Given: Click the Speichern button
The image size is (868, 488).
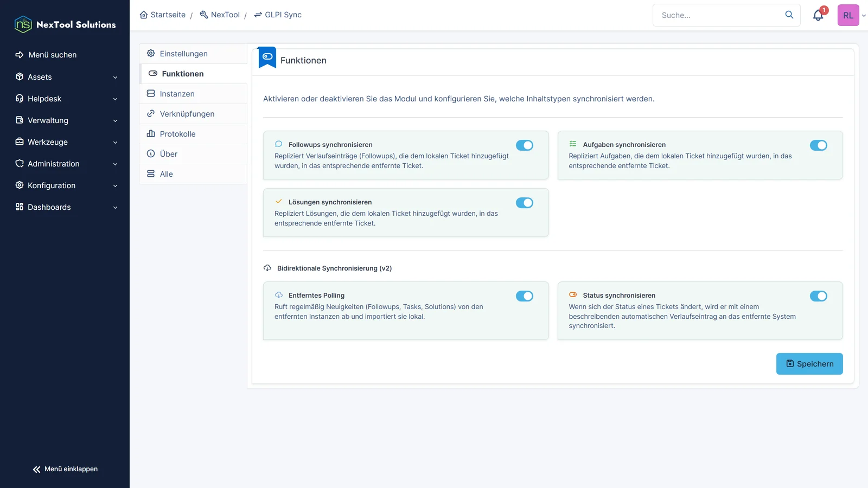Looking at the screenshot, I should (x=809, y=364).
